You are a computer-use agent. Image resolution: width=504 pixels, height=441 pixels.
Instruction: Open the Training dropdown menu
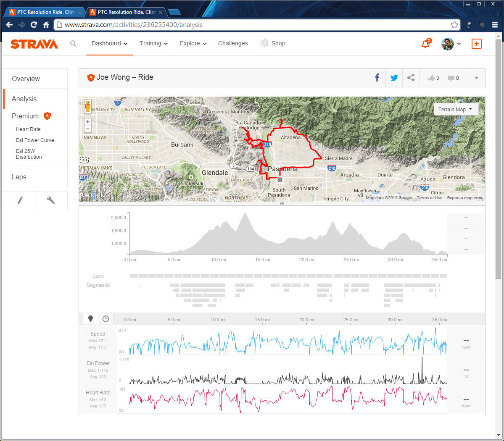[x=153, y=44]
